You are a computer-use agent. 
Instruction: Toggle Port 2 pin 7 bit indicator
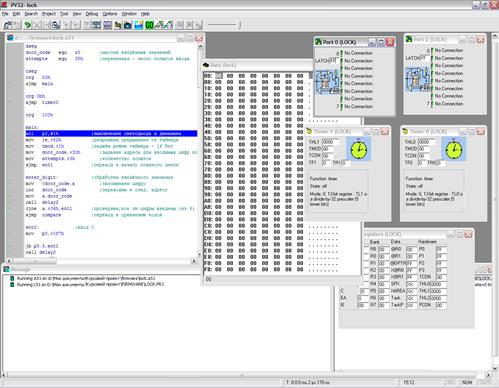[x=432, y=104]
